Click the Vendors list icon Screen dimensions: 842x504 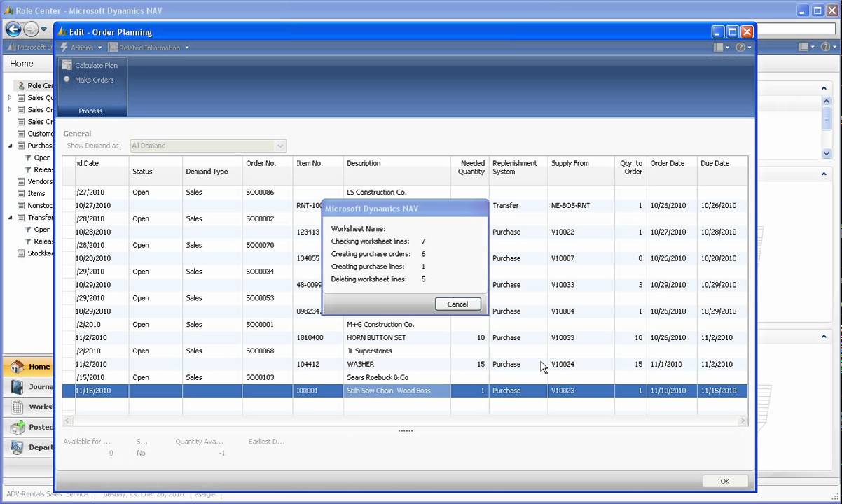pos(21,181)
